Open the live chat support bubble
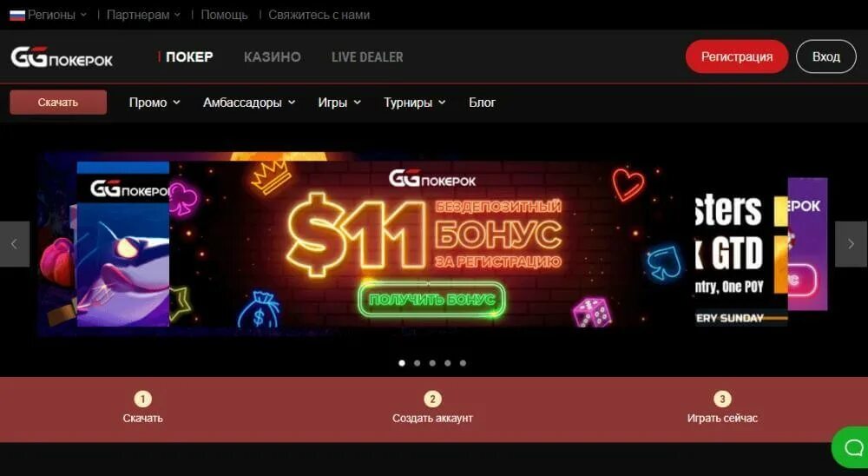Image resolution: width=868 pixels, height=476 pixels. tap(851, 447)
